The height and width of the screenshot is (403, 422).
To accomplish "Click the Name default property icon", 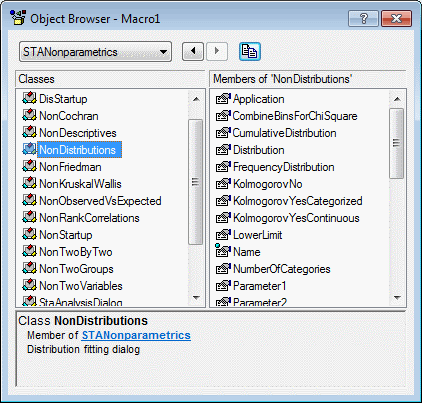I will point(223,251).
